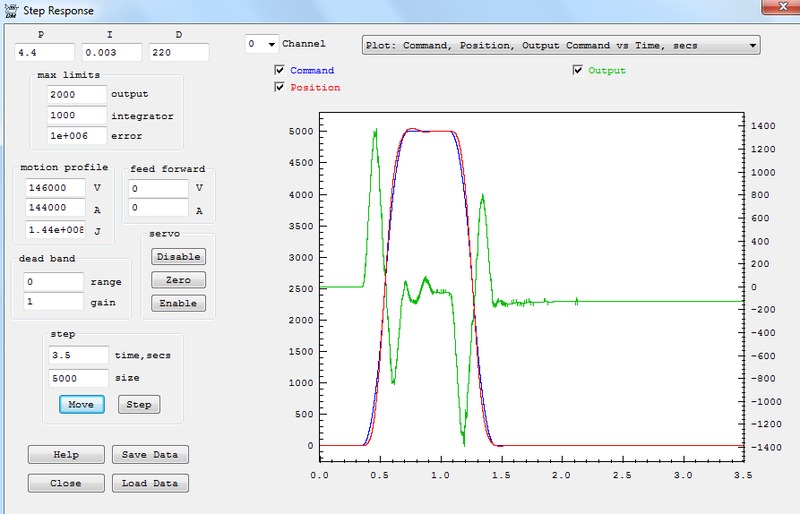800x514 pixels.
Task: Select the D gain input field
Action: click(178, 52)
